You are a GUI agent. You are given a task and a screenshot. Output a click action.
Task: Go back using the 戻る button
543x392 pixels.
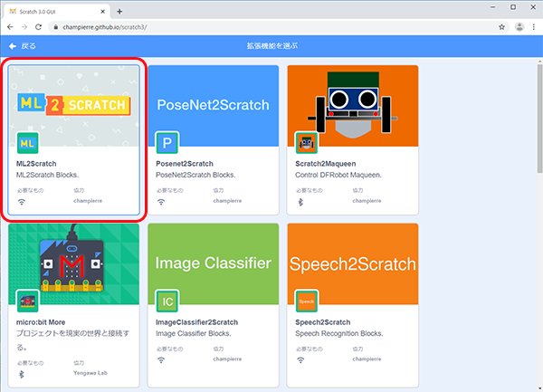[22, 45]
